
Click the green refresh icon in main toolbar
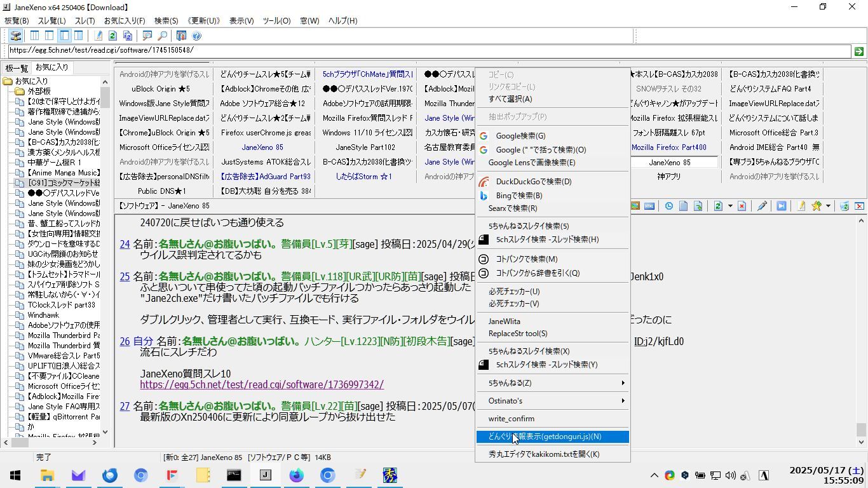coord(112,36)
